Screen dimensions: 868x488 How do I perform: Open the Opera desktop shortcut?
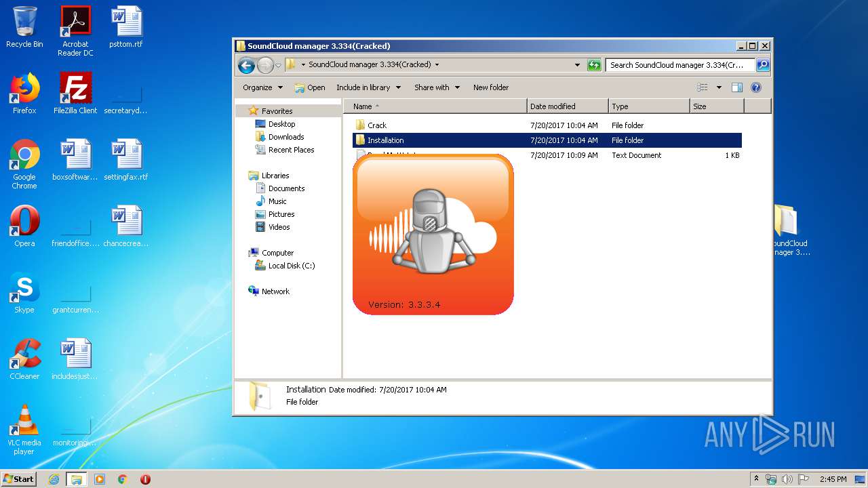tap(24, 226)
